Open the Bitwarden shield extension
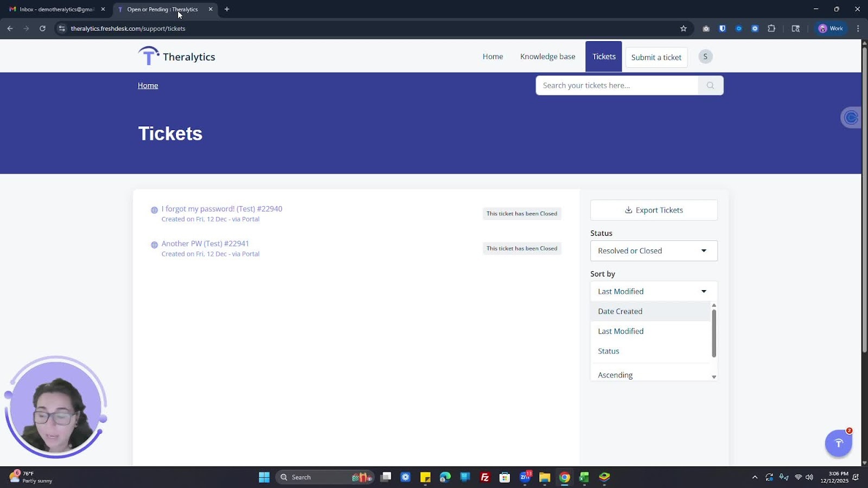Viewport: 868px width, 488px height. tap(722, 28)
